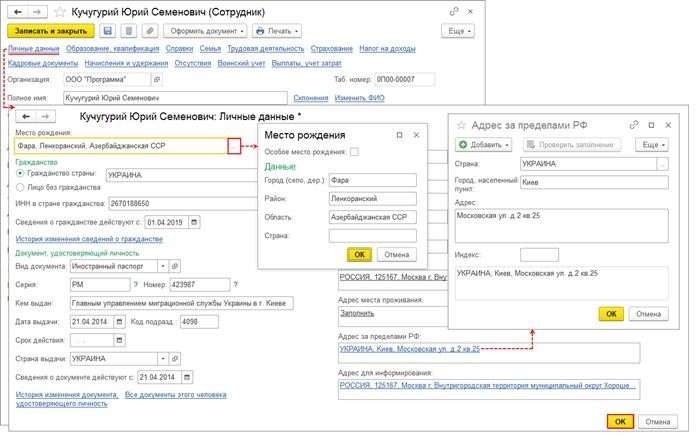Select Гражданство страны radio option

20,173
